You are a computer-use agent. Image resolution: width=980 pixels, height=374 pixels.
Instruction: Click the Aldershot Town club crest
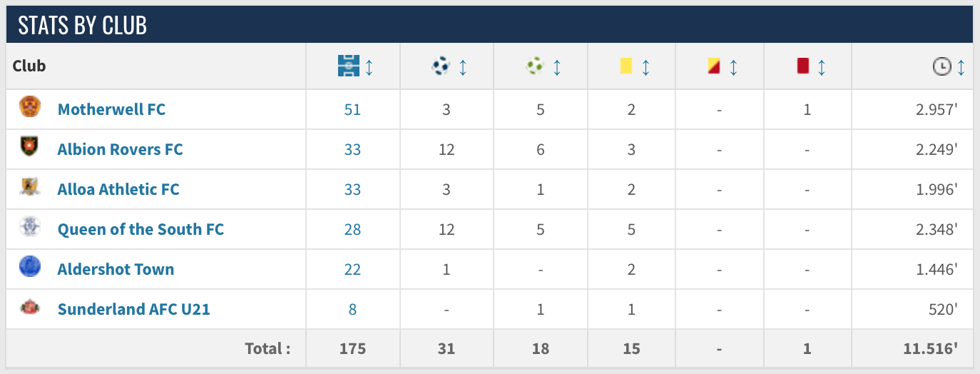tap(29, 268)
